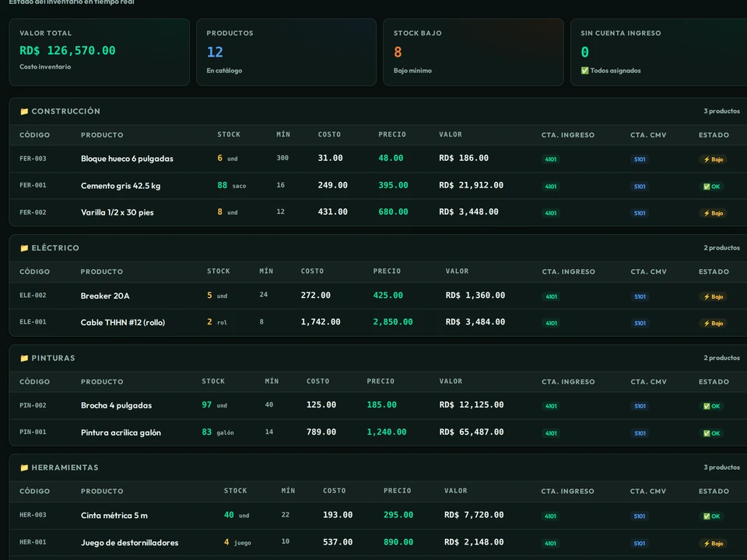Open the Productos summary card

pos(286,52)
